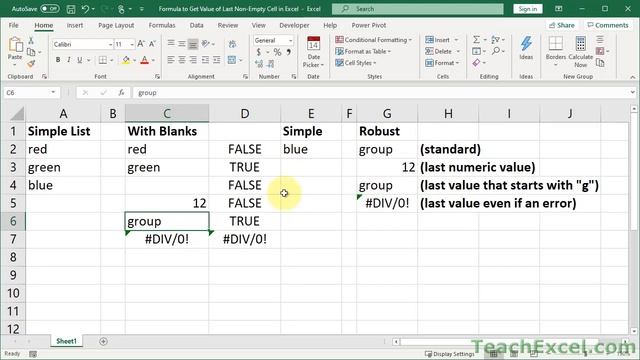This screenshot has height=360, width=640.
Task: Toggle the AutoSave switch
Action: (49, 9)
